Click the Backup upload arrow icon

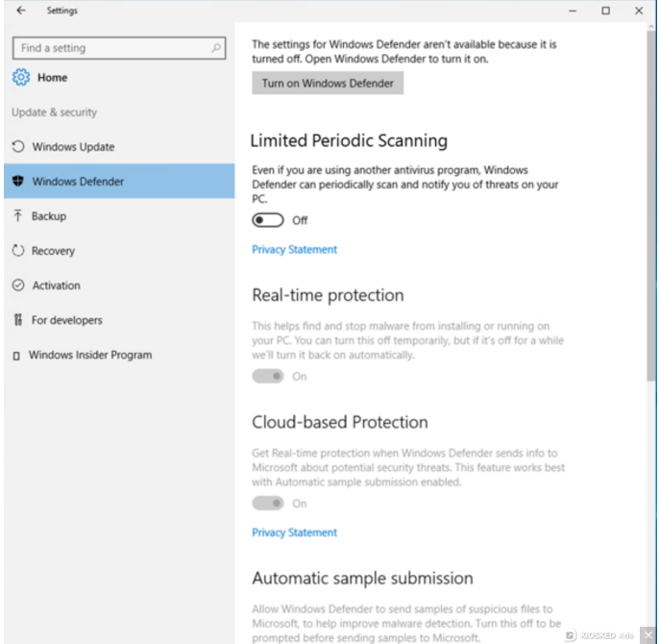(x=18, y=216)
